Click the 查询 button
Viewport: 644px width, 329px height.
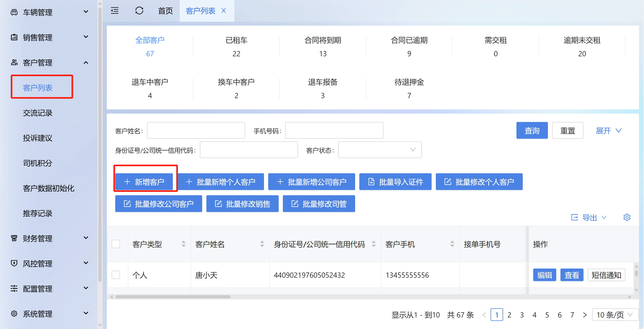(x=532, y=130)
